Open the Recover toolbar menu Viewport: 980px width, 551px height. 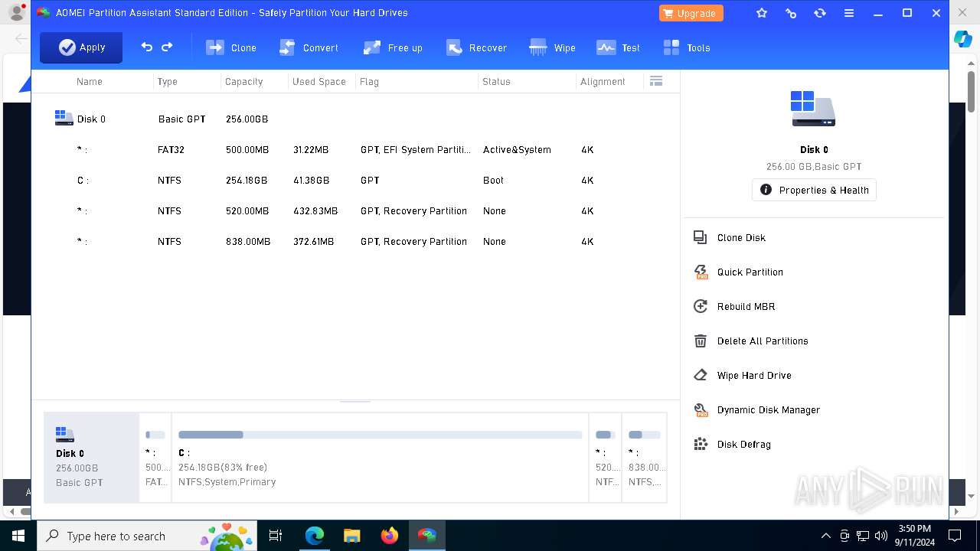tap(476, 47)
